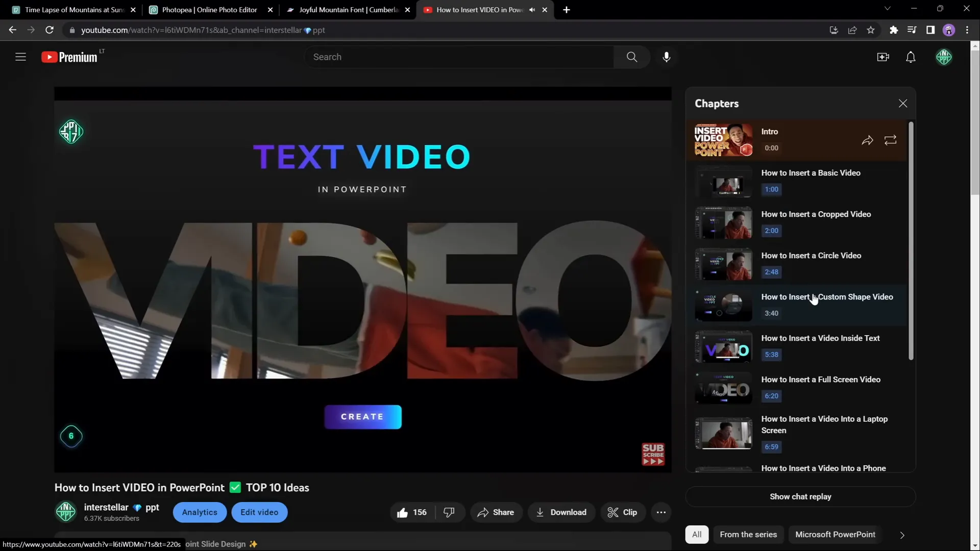Share the Intro chapter via its share arrow
Image resolution: width=980 pixels, height=551 pixels.
coord(868,140)
